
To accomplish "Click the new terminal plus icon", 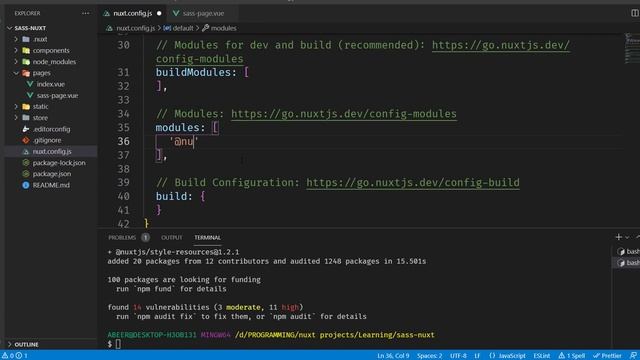I will [x=618, y=237].
